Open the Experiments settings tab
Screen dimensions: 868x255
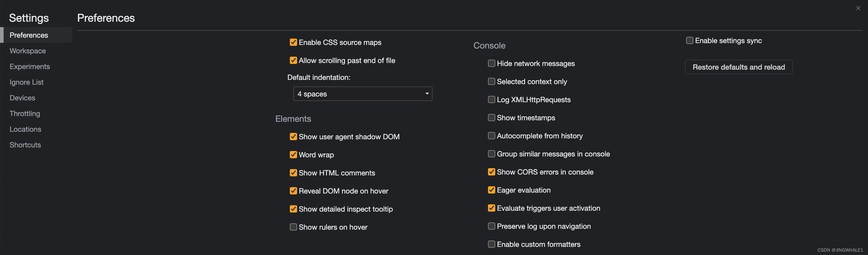point(30,66)
